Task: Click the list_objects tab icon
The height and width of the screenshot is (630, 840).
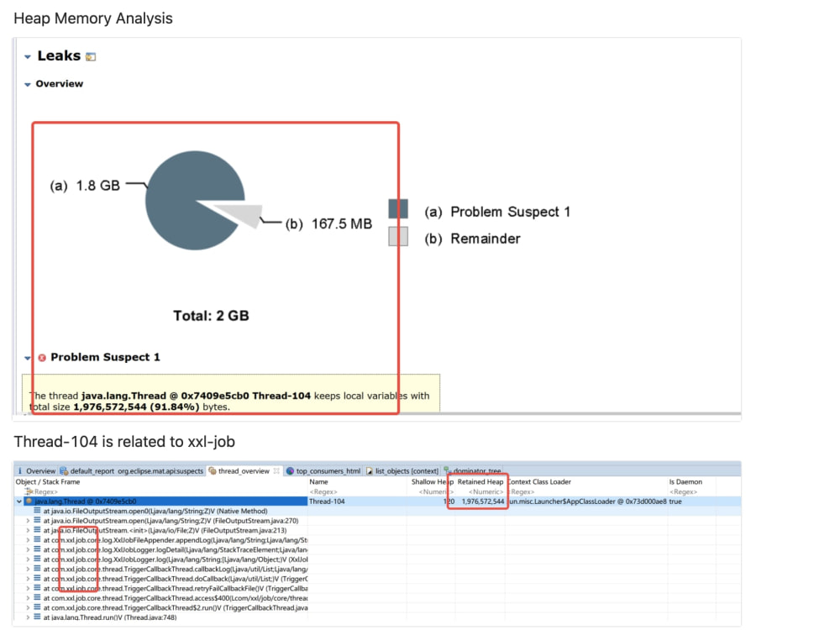Action: (369, 471)
